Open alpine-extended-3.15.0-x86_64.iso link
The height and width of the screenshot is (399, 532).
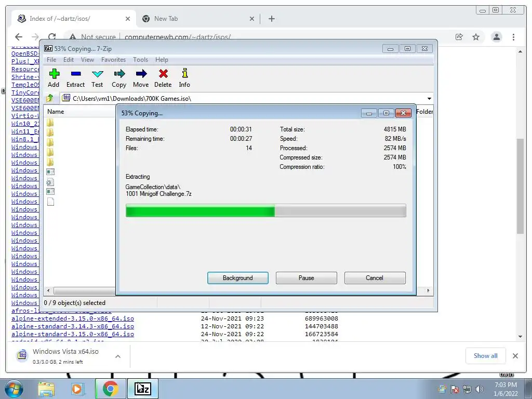tap(73, 318)
